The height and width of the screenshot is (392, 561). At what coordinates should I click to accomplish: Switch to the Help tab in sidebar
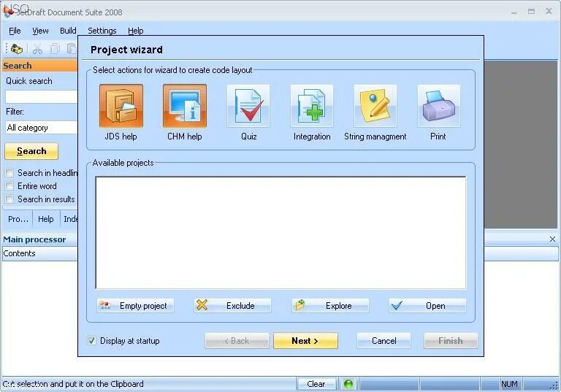pos(46,219)
